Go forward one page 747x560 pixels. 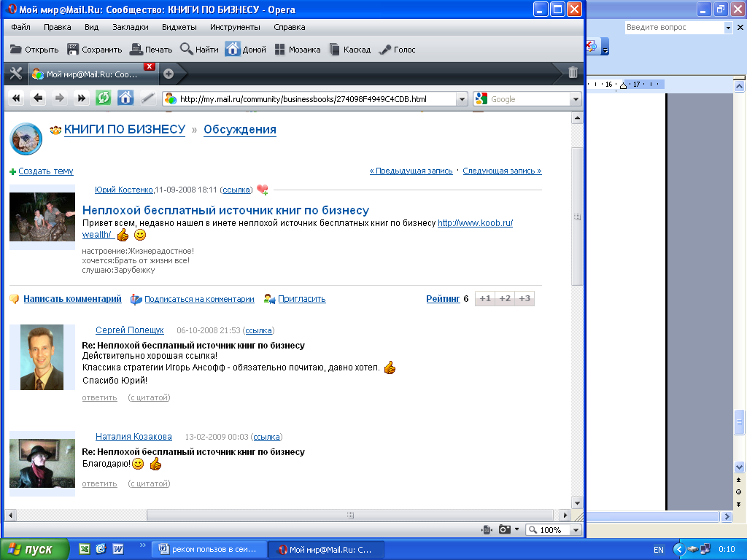tap(60, 98)
